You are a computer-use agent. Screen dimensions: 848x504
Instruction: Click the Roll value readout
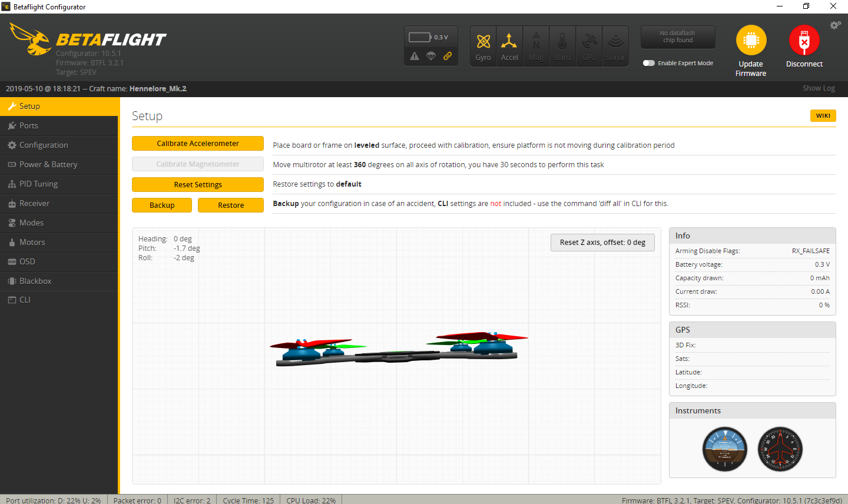tap(184, 258)
